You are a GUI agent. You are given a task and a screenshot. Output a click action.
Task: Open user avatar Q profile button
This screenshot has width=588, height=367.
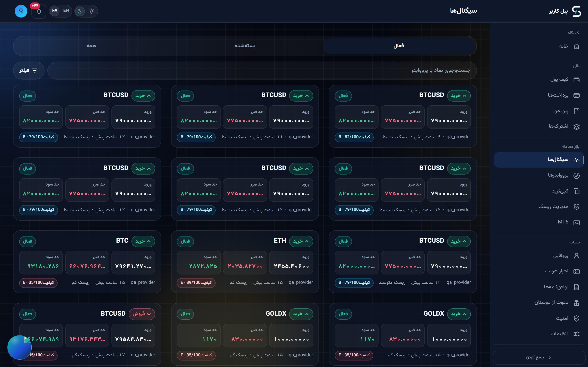click(x=21, y=11)
